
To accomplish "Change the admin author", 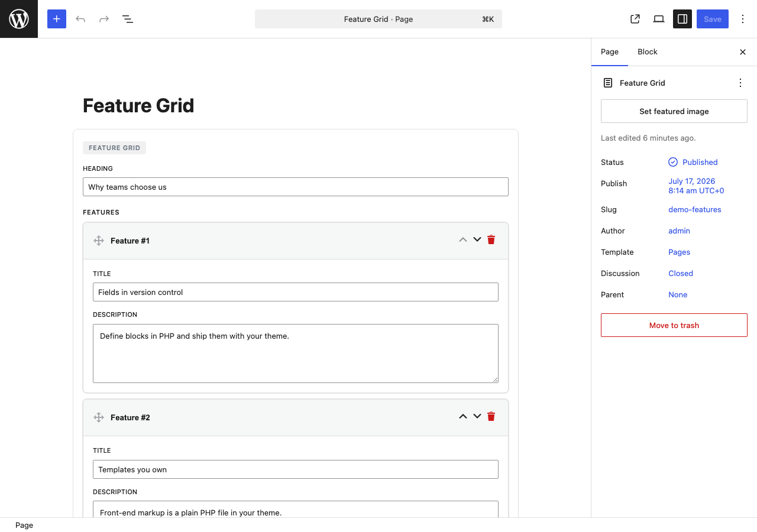I will (679, 231).
